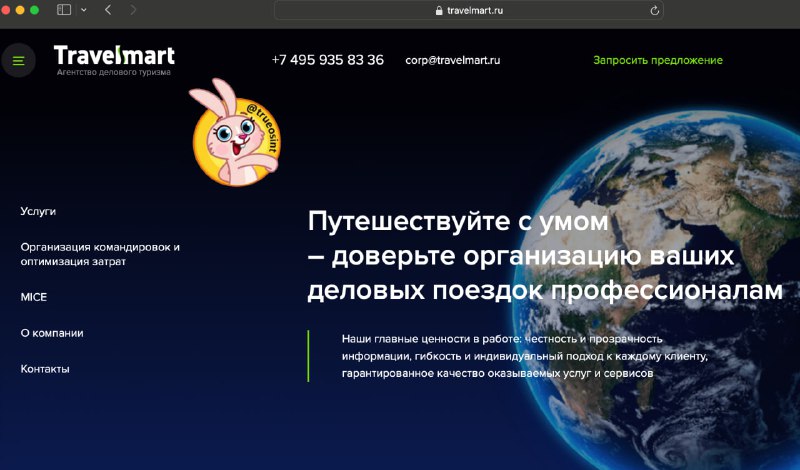
Task: Open the corp@travelmart.ru email link
Action: pos(453,60)
